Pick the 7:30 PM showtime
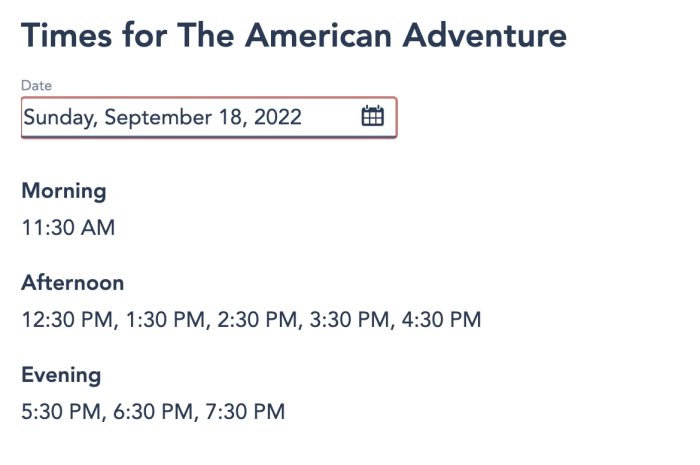700x465 pixels. (x=245, y=411)
